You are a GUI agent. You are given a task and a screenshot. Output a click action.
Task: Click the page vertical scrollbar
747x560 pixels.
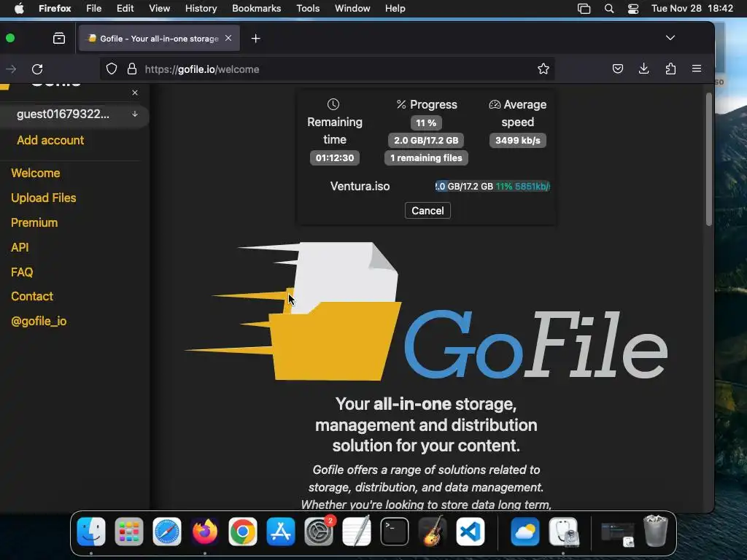pyautogui.click(x=709, y=160)
